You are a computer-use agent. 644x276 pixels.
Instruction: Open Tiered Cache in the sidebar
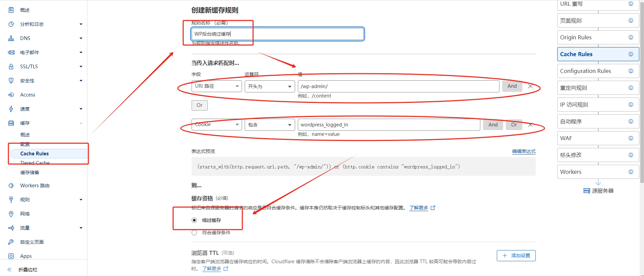click(x=35, y=163)
